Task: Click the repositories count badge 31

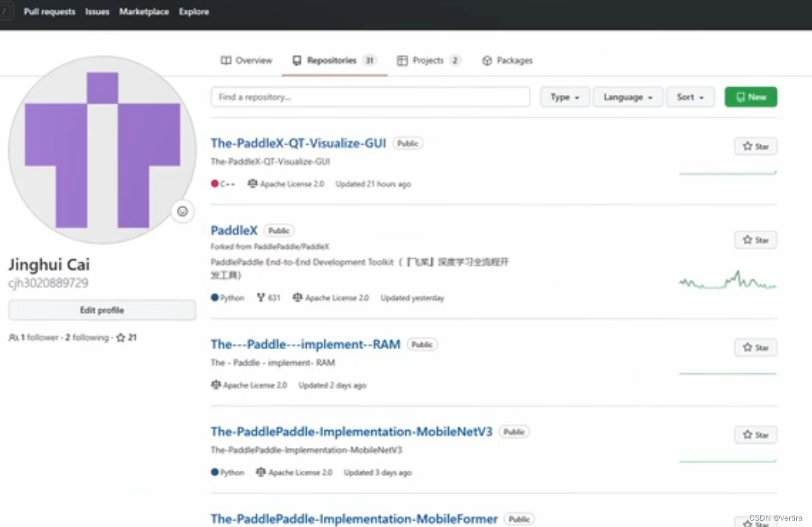Action: click(x=369, y=61)
